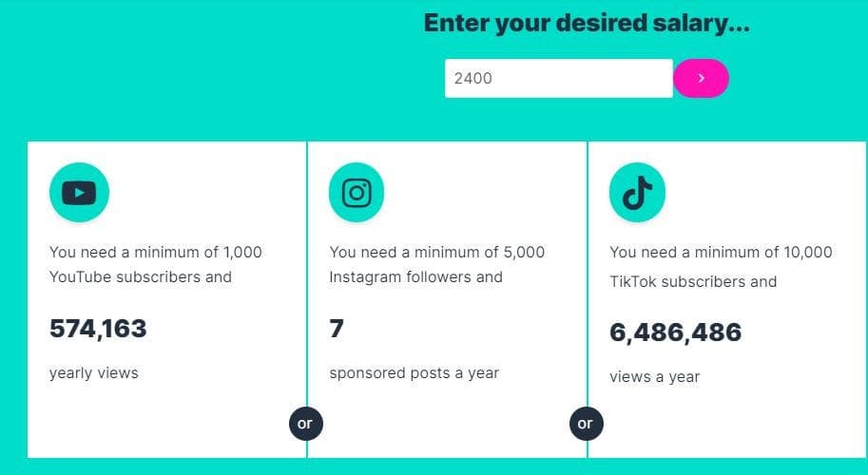Click the TikTok note icon
This screenshot has width=868, height=475.
click(637, 193)
